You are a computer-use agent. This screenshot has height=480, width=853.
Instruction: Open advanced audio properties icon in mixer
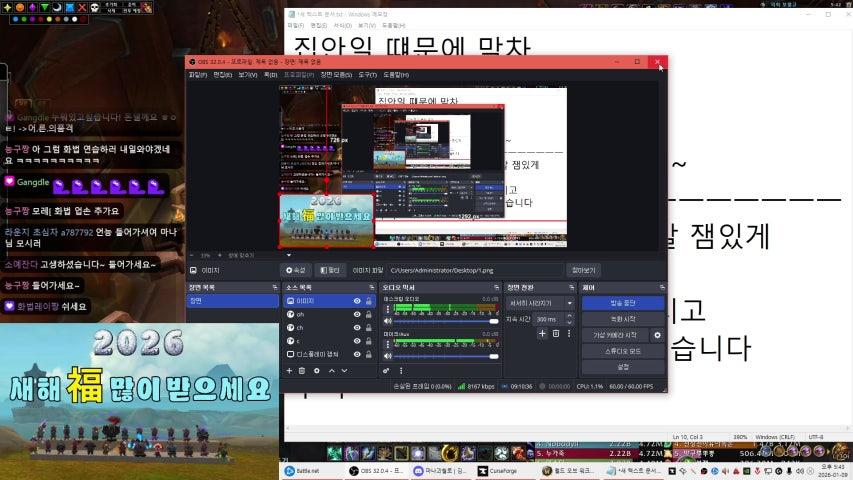(387, 370)
